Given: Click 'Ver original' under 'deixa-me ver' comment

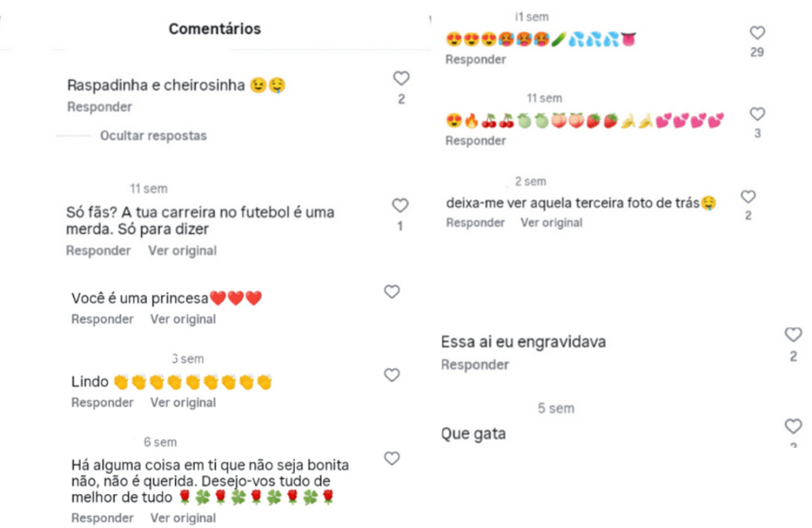Looking at the screenshot, I should 551,223.
